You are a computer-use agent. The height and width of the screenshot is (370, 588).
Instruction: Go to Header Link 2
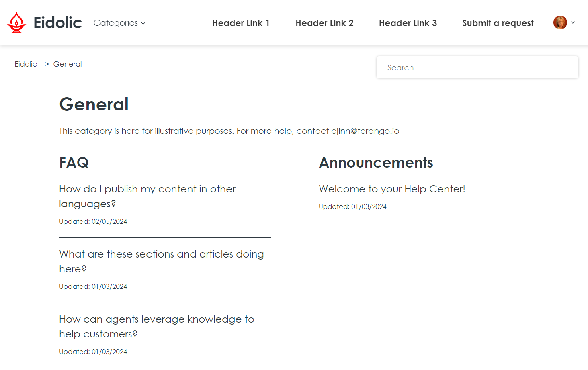324,23
